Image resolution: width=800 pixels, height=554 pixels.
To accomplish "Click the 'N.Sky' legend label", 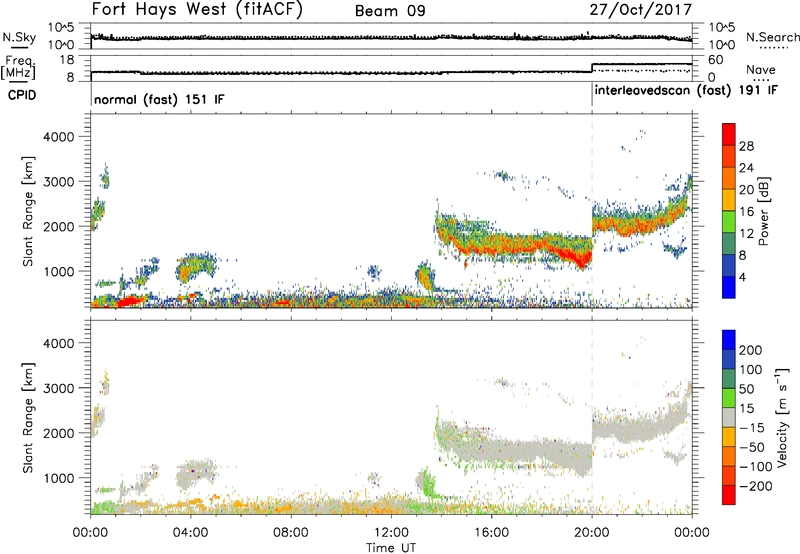I will pos(19,37).
